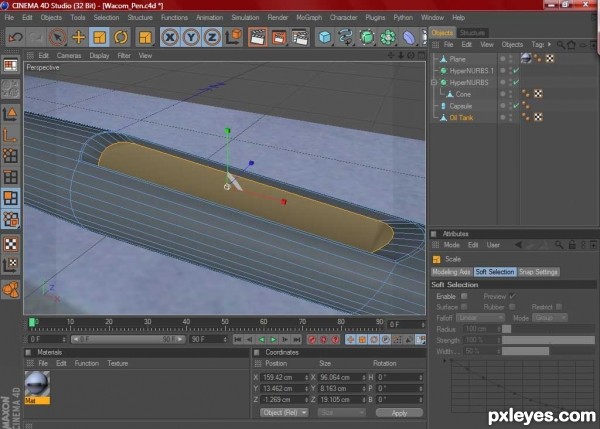The image size is (600, 429).
Task: Open viewport Cameras menu
Action: [x=69, y=55]
